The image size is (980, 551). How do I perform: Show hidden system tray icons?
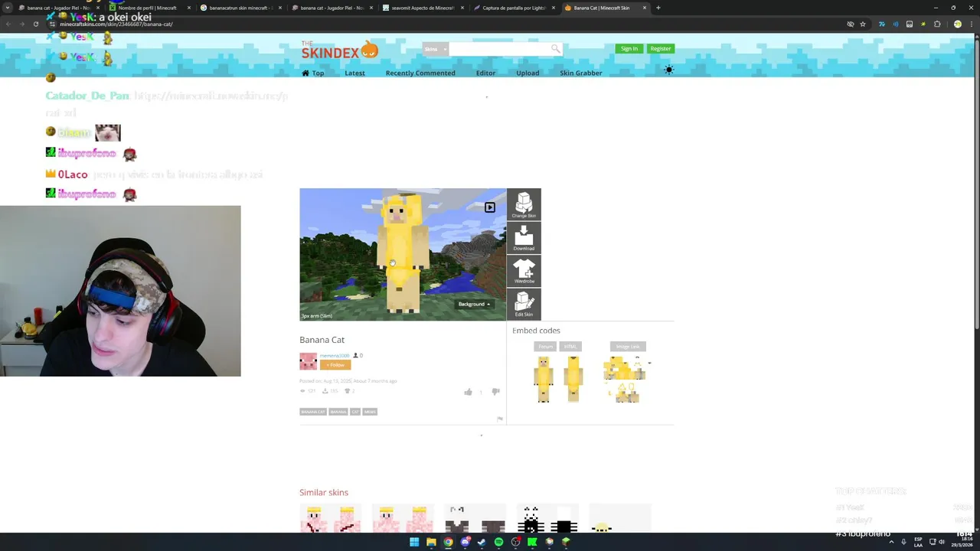890,542
